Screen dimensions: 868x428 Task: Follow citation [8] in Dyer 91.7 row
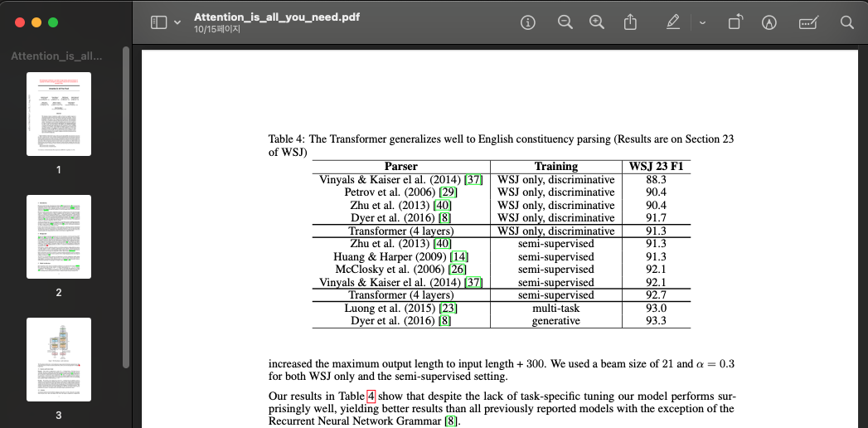444,217
